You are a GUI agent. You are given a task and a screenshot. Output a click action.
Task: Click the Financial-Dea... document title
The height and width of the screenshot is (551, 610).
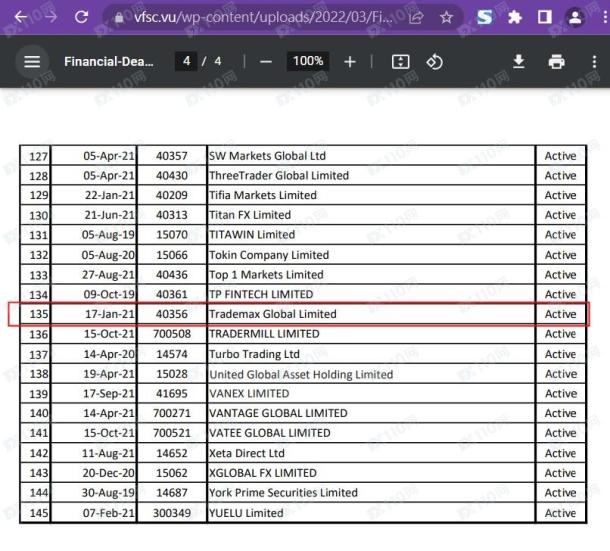[x=109, y=61]
